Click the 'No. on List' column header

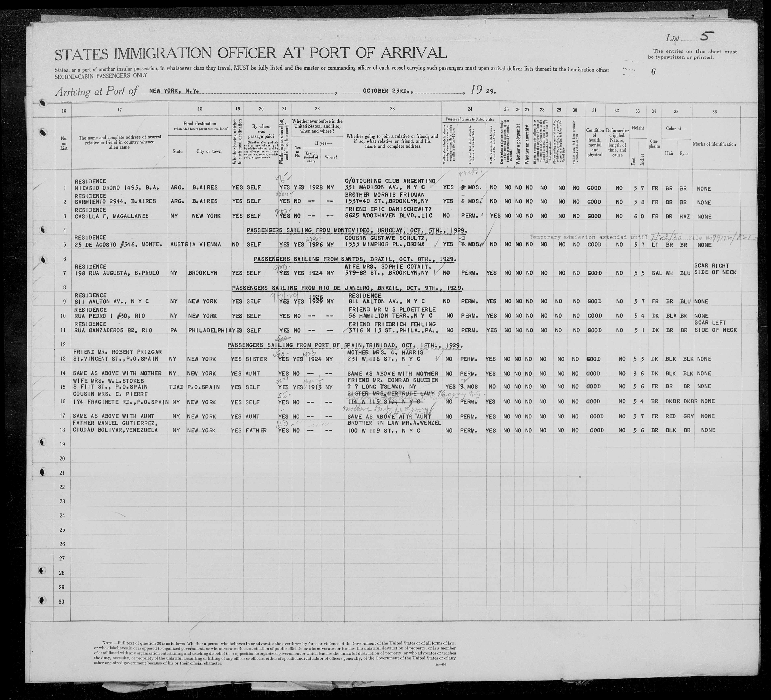coord(64,143)
